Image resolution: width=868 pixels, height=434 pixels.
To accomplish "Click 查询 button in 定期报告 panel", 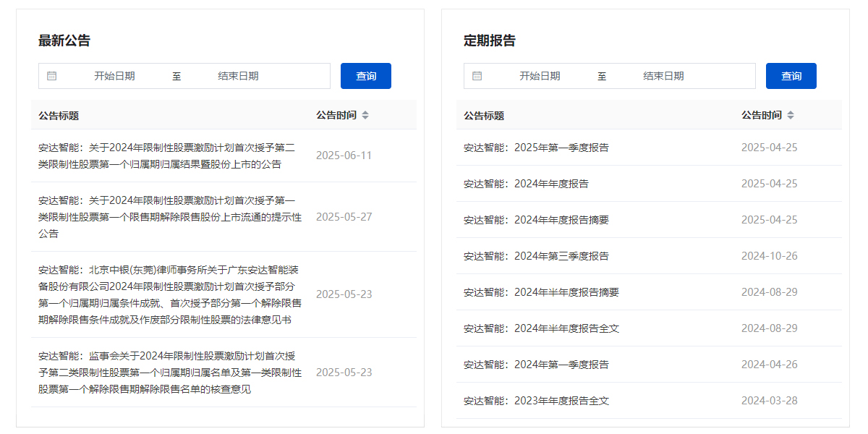I will click(791, 76).
